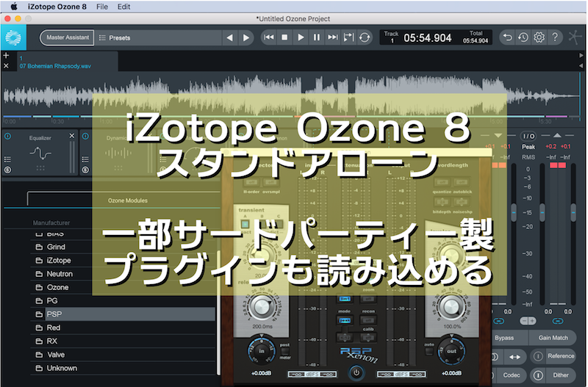Select the PSP manufacturer folder

pyautogui.click(x=123, y=314)
